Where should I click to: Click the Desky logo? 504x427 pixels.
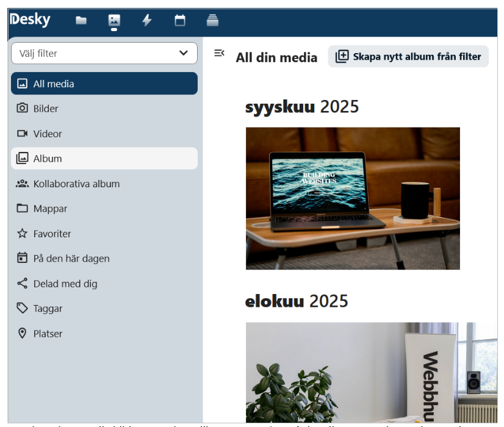[31, 20]
